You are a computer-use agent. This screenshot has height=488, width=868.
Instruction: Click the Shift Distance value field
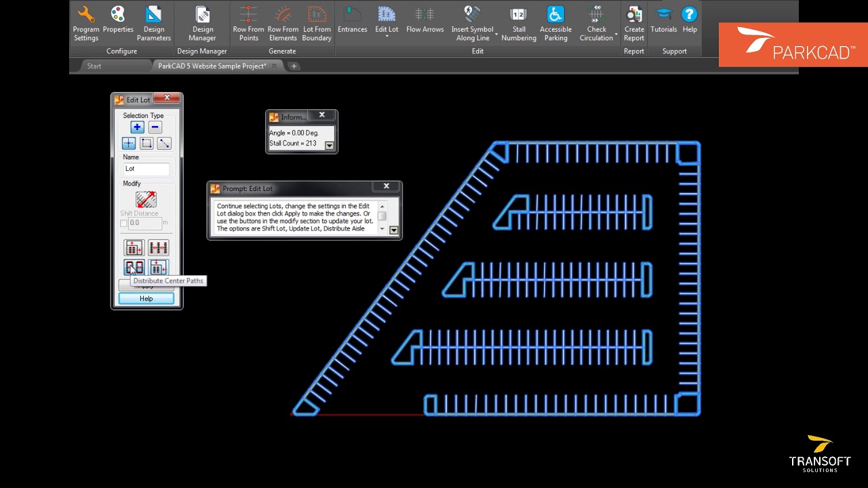pyautogui.click(x=145, y=223)
